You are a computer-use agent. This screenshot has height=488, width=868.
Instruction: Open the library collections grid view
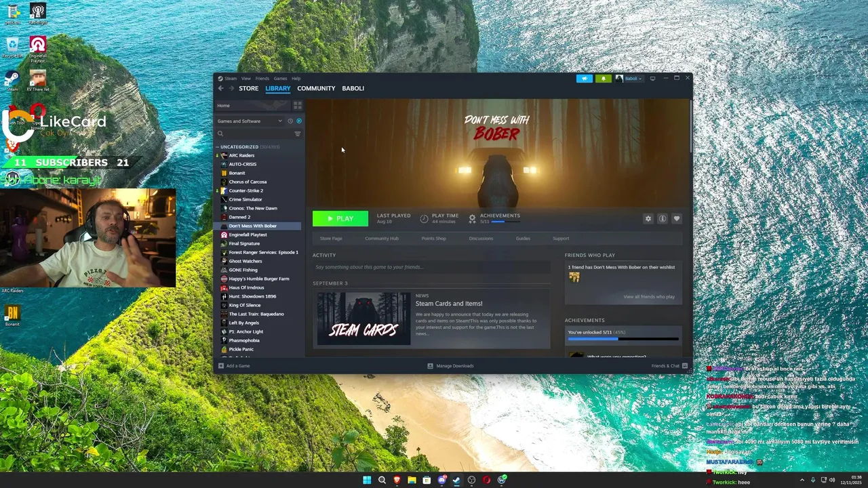pyautogui.click(x=297, y=106)
